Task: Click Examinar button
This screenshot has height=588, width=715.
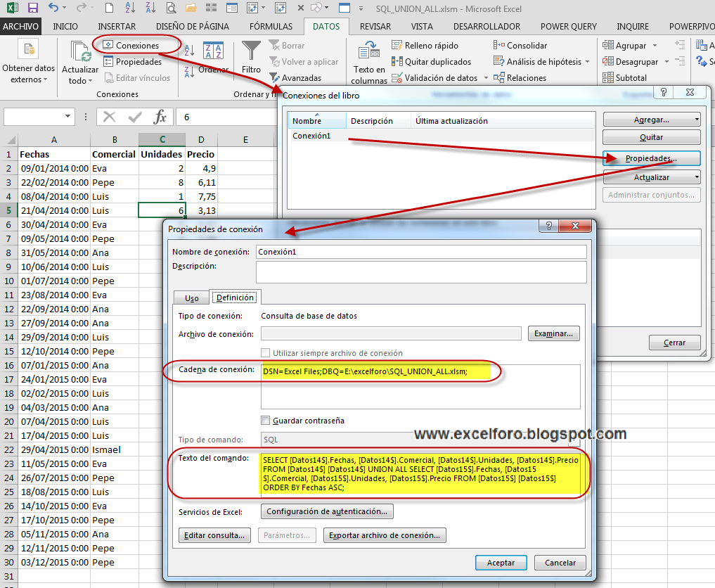Action: point(553,333)
